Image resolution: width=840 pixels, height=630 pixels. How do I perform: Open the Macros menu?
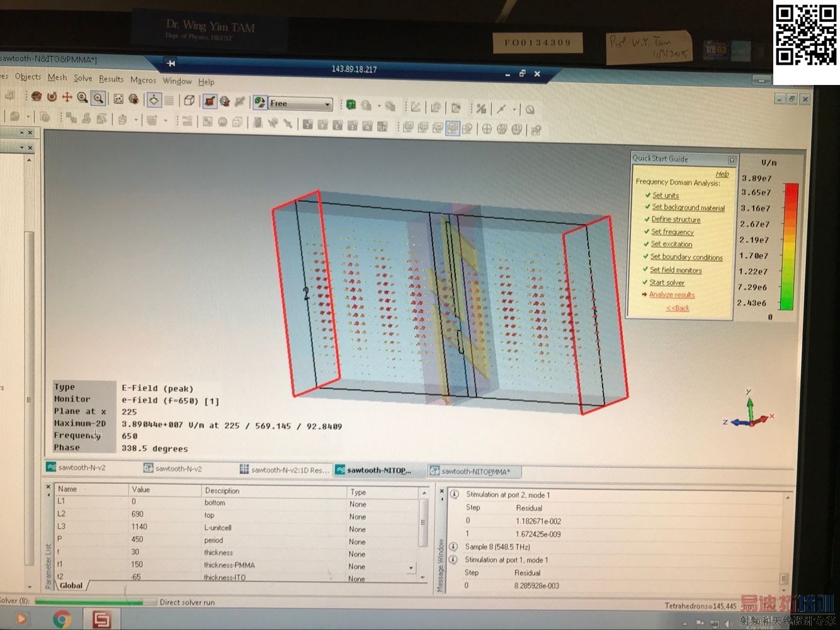pos(143,80)
